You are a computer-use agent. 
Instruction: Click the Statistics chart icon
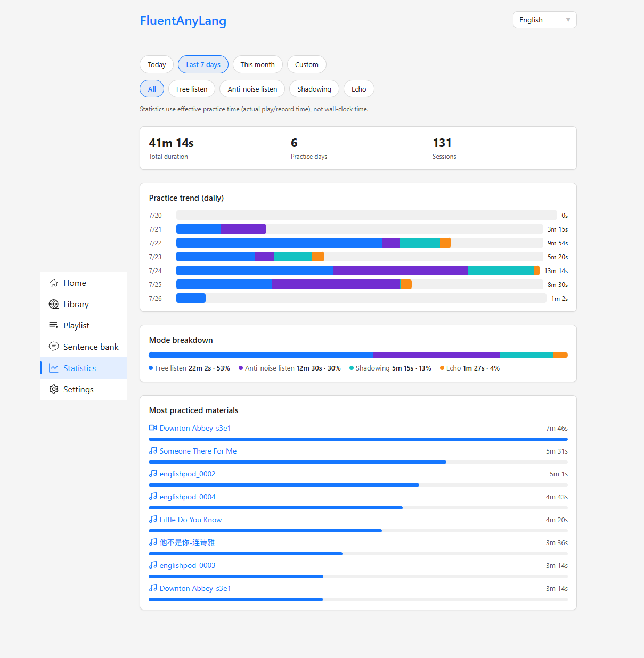pyautogui.click(x=54, y=368)
